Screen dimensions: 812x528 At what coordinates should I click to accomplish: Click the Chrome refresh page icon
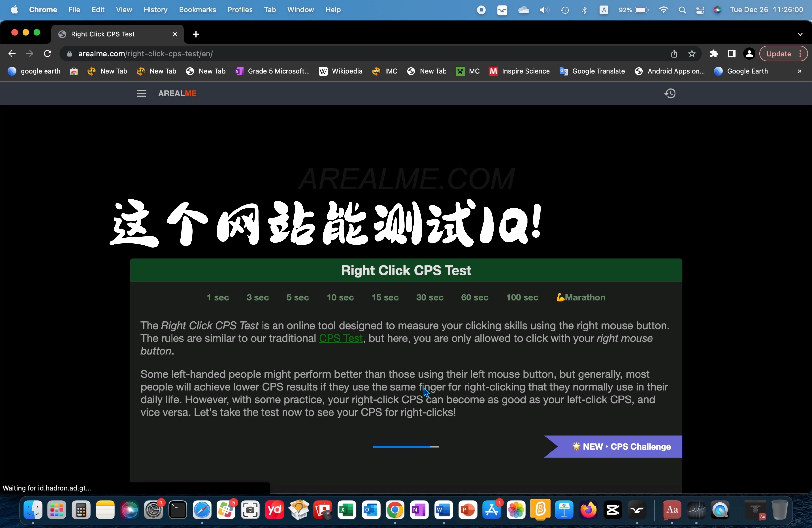tap(47, 54)
